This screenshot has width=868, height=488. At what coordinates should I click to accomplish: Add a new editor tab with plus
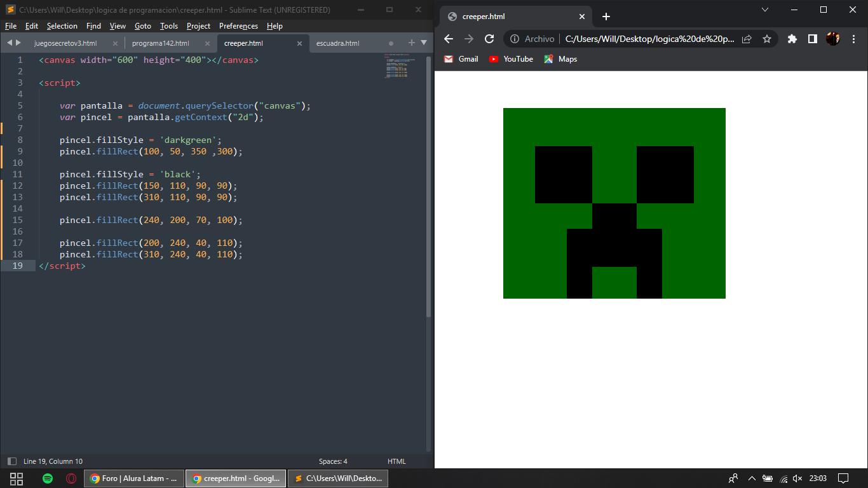[x=411, y=43]
